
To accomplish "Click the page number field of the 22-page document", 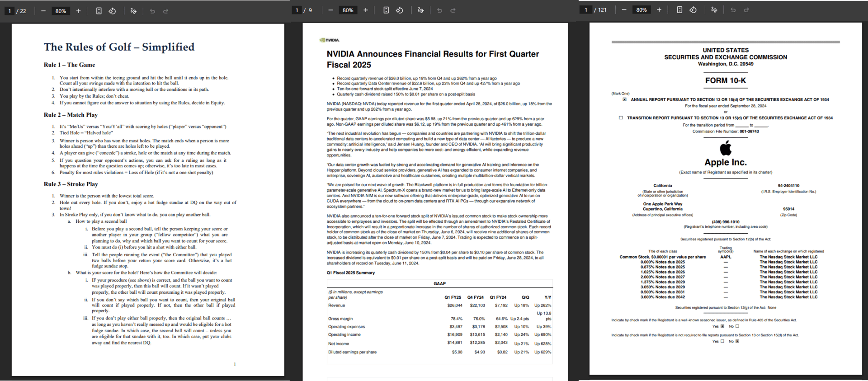I will coord(9,11).
